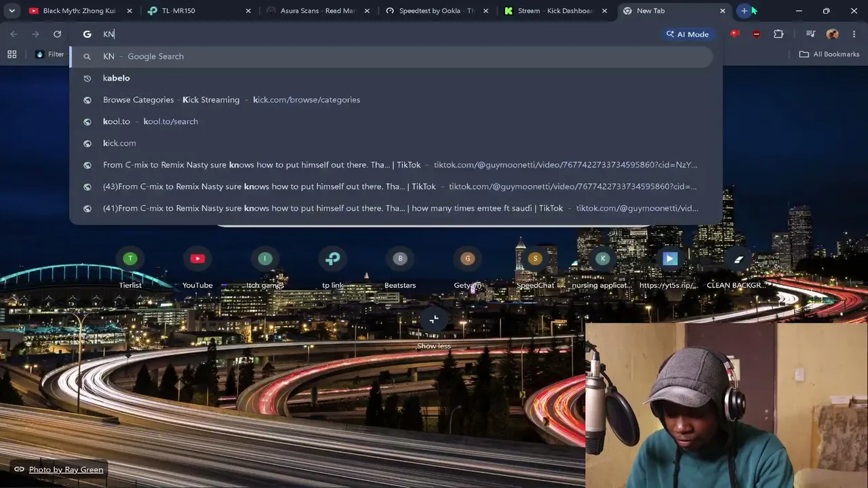The height and width of the screenshot is (488, 868).
Task: Select the (41) TikTok emtee ft saudi suggestion
Action: click(392, 208)
